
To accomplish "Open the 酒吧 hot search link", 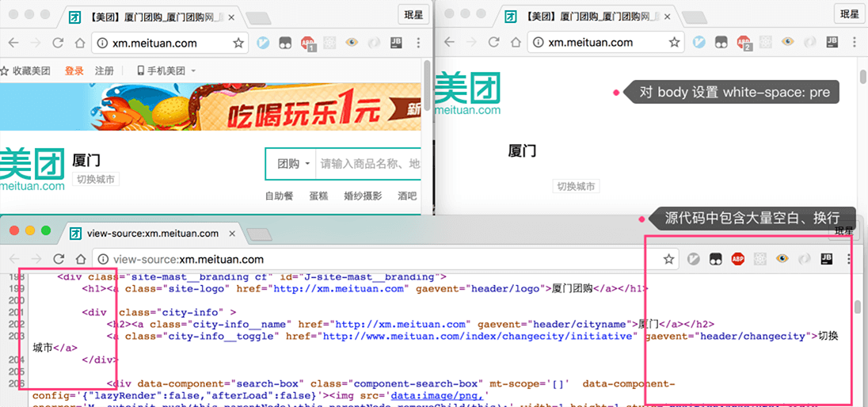I will coord(407,196).
